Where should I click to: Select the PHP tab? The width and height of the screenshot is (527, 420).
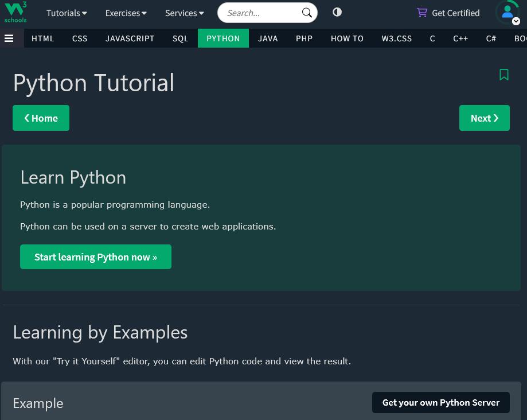tap(304, 38)
